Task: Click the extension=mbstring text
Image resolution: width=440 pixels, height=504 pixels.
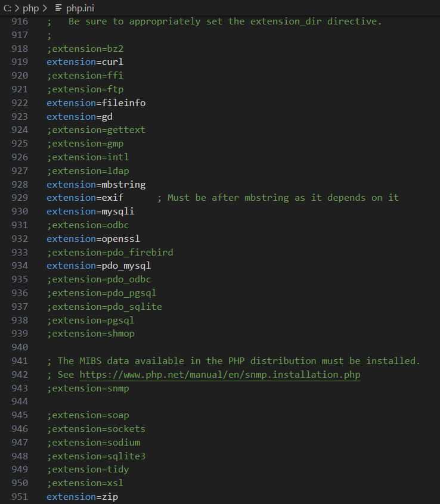Action: [x=96, y=184]
